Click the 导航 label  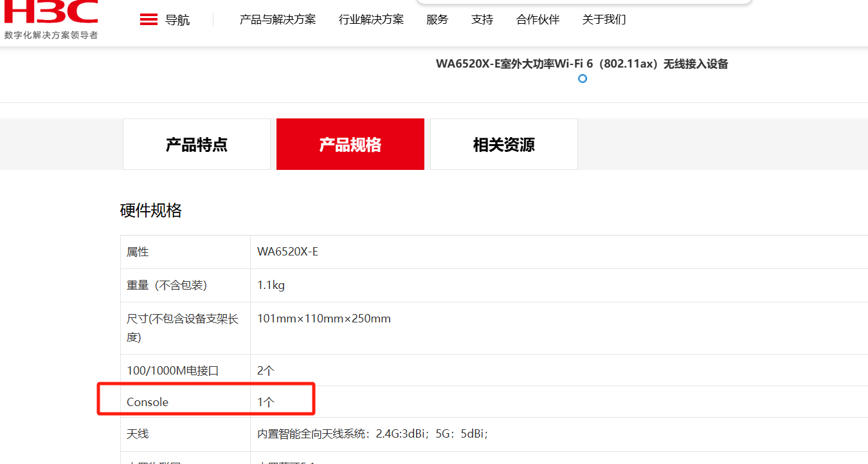[x=177, y=20]
